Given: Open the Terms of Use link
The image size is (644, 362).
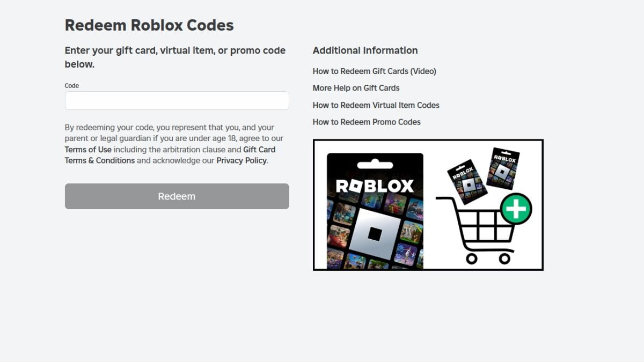Looking at the screenshot, I should tap(88, 150).
